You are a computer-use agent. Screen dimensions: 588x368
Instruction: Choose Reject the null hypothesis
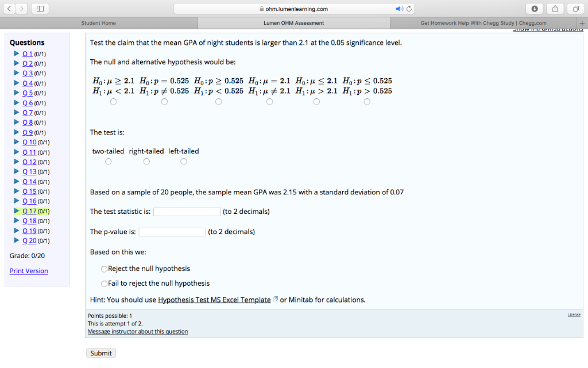104,269
